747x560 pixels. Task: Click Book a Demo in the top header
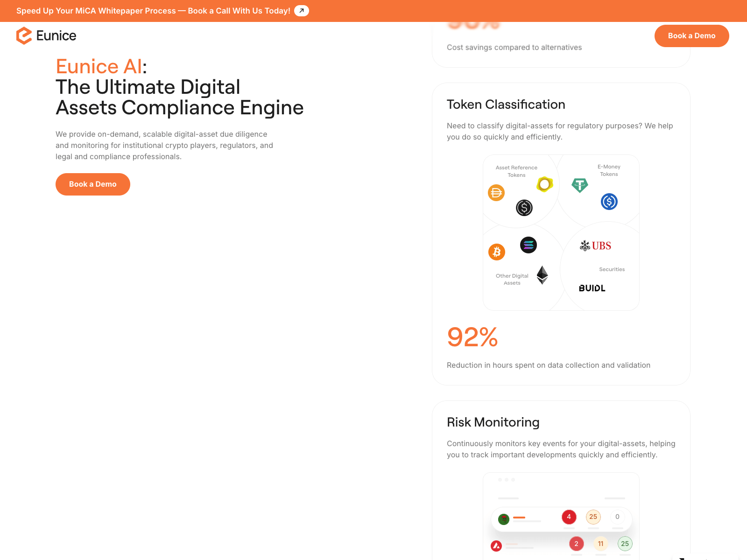692,36
